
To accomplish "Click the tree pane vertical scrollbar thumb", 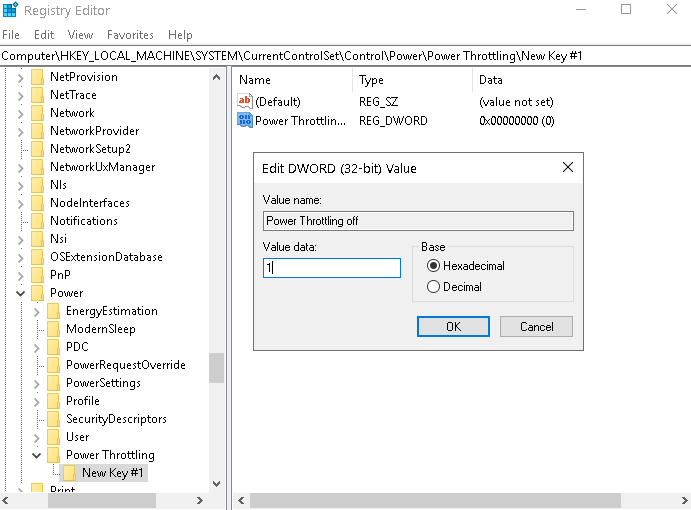I will pyautogui.click(x=216, y=368).
